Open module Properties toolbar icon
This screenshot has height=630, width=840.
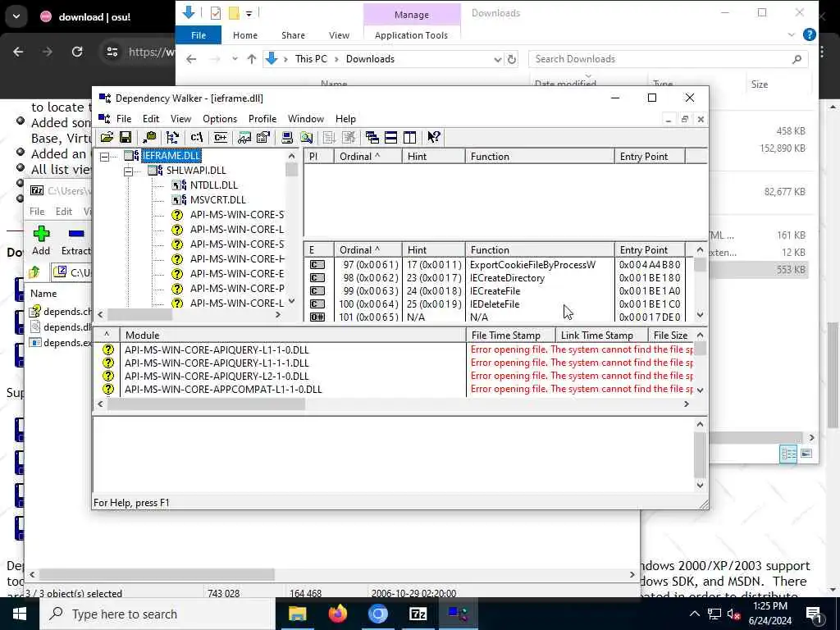pyautogui.click(x=263, y=138)
